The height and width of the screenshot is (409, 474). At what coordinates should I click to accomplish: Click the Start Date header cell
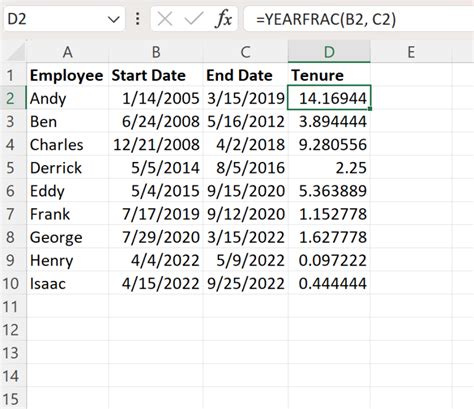click(x=156, y=75)
